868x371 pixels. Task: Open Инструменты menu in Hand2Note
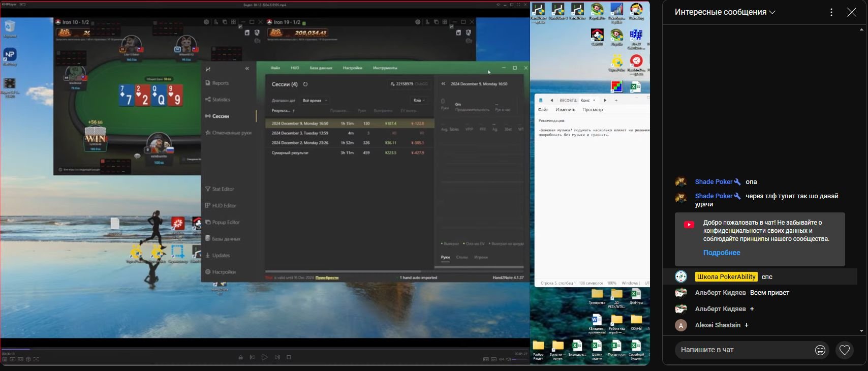click(385, 68)
